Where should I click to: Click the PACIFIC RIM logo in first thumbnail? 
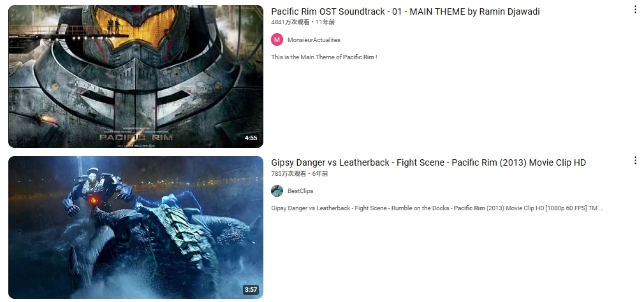click(136, 137)
